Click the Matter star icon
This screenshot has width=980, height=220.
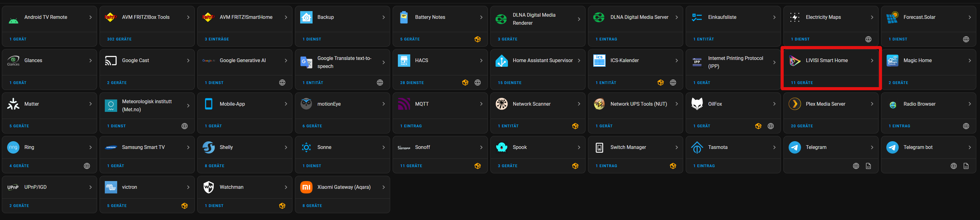[x=13, y=104]
